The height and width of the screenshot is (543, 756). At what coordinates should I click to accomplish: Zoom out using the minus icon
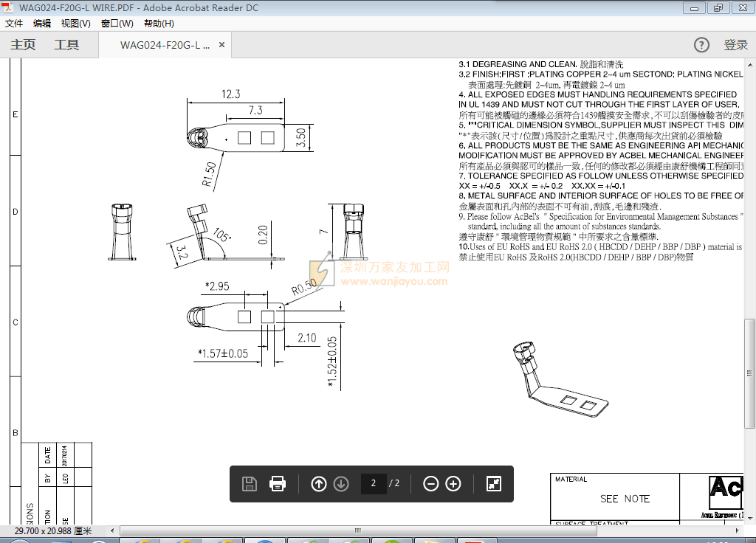[x=431, y=484]
